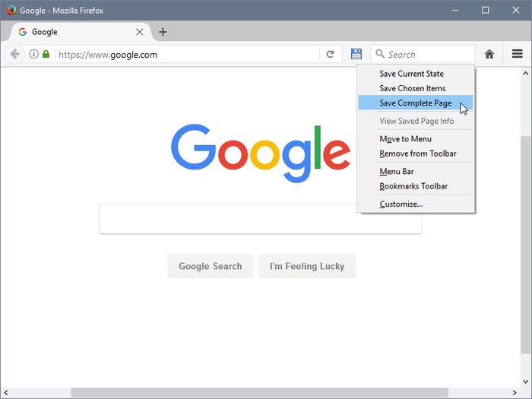The width and height of the screenshot is (532, 399).
Task: Select the Google tab
Action: (81, 32)
